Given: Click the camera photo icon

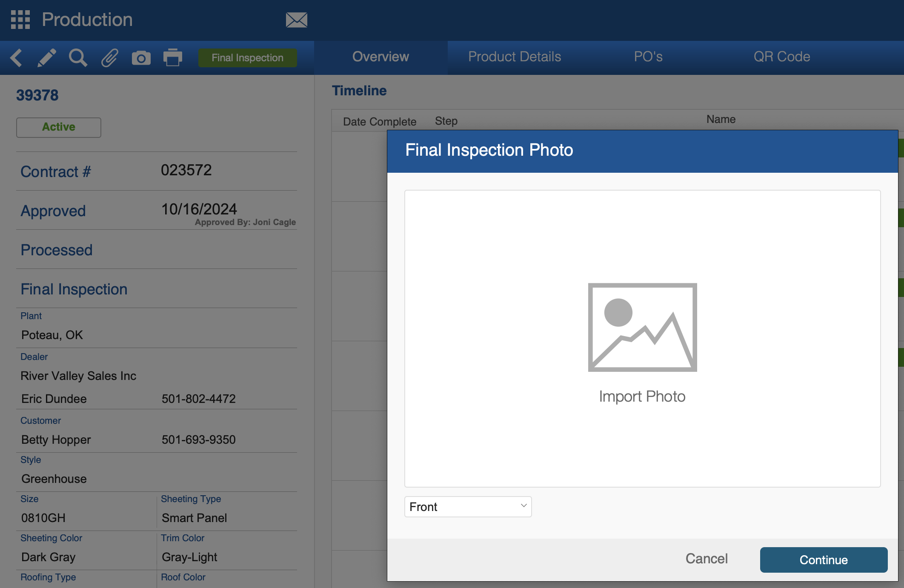Looking at the screenshot, I should click(141, 58).
